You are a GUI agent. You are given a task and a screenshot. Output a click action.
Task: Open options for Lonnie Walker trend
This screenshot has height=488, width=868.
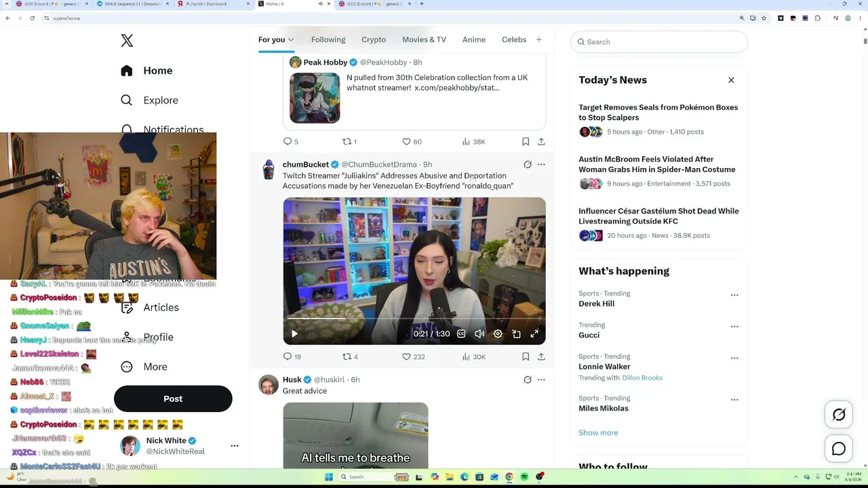tap(734, 358)
